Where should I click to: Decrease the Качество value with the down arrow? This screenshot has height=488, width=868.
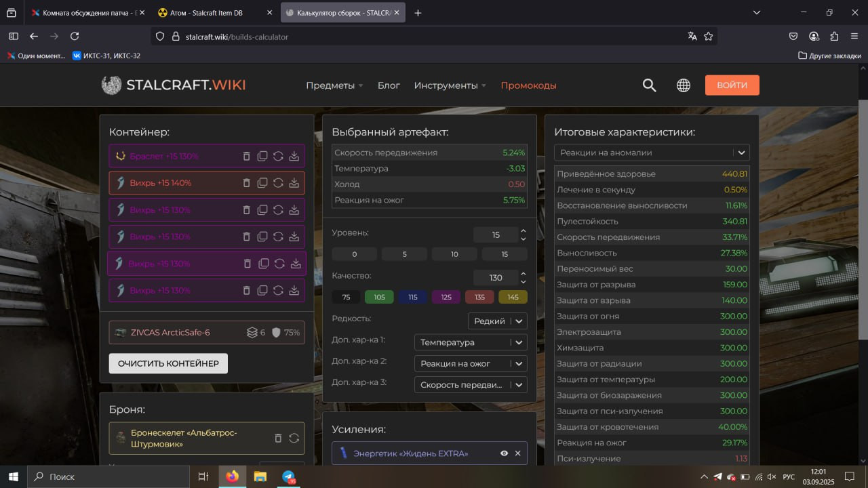point(523,281)
